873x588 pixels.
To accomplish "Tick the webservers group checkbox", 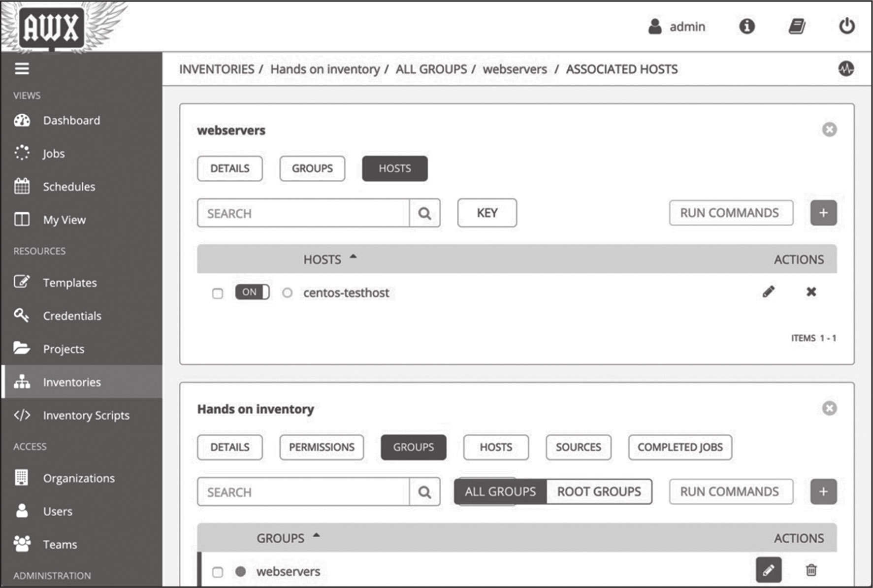I will (217, 572).
